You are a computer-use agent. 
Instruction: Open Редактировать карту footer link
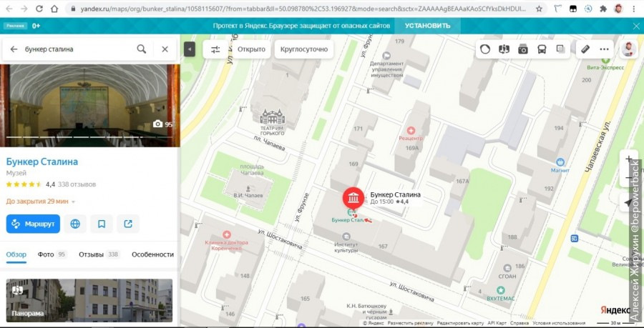(460, 323)
